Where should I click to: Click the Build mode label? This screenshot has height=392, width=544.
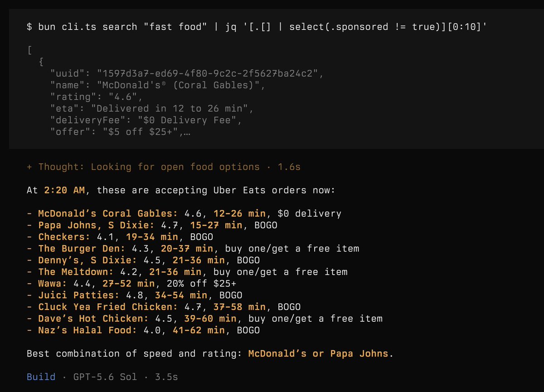tap(41, 377)
